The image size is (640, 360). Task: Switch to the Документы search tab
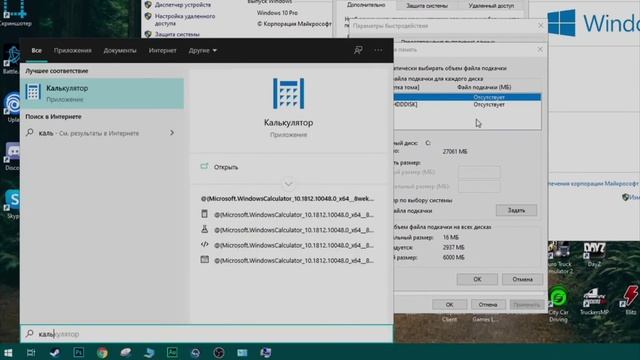pos(120,51)
